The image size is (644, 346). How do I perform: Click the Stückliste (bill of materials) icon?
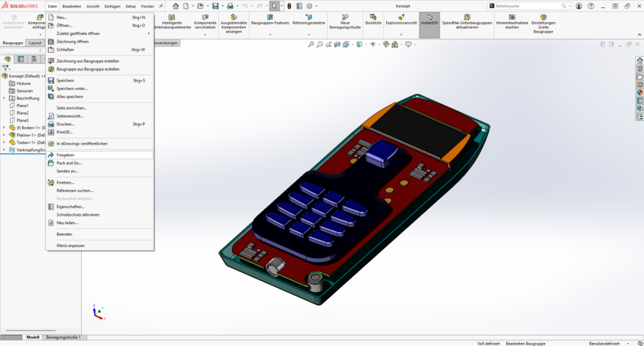[x=373, y=19]
